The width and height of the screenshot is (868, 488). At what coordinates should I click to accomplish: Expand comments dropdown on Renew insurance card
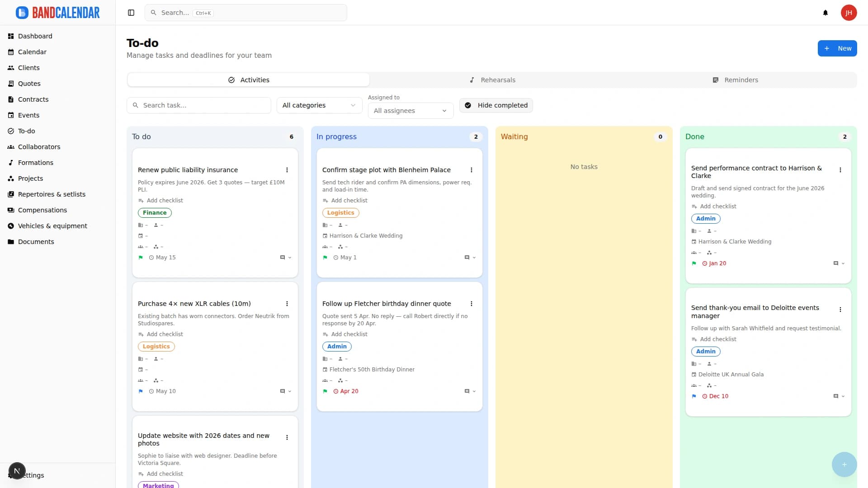tap(286, 258)
